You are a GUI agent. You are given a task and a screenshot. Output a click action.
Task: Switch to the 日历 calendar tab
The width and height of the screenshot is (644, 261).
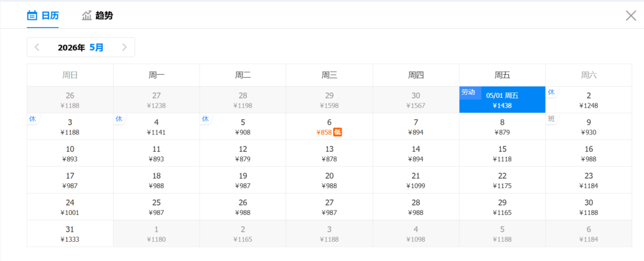pyautogui.click(x=43, y=16)
